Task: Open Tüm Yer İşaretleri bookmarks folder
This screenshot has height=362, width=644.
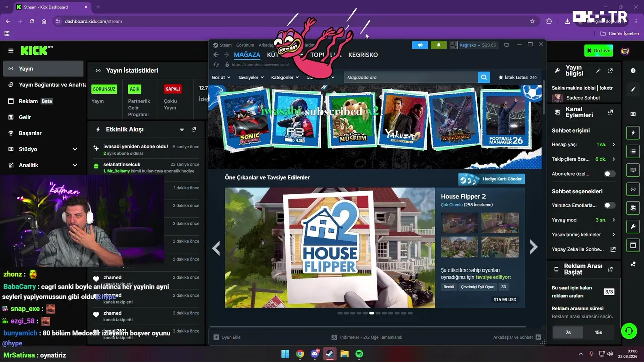Action: click(620, 34)
